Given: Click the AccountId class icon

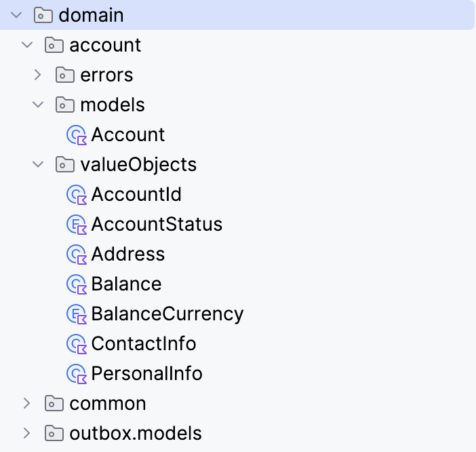Looking at the screenshot, I should pos(76,194).
